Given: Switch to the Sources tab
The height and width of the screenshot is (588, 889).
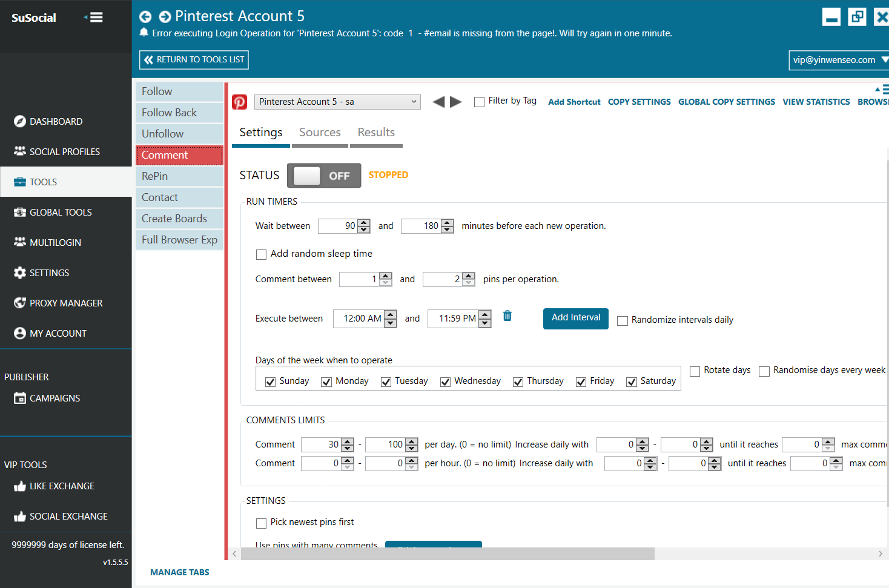Looking at the screenshot, I should pyautogui.click(x=320, y=133).
